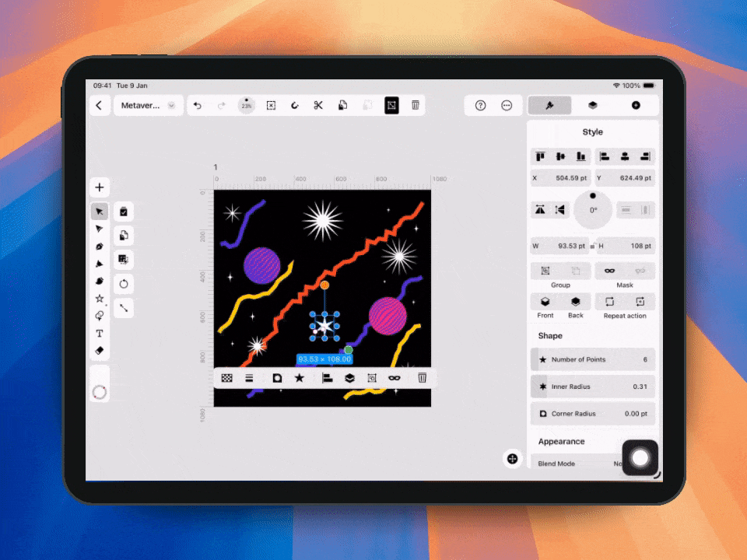Click the second Repeat action button
The width and height of the screenshot is (747, 560).
640,302
